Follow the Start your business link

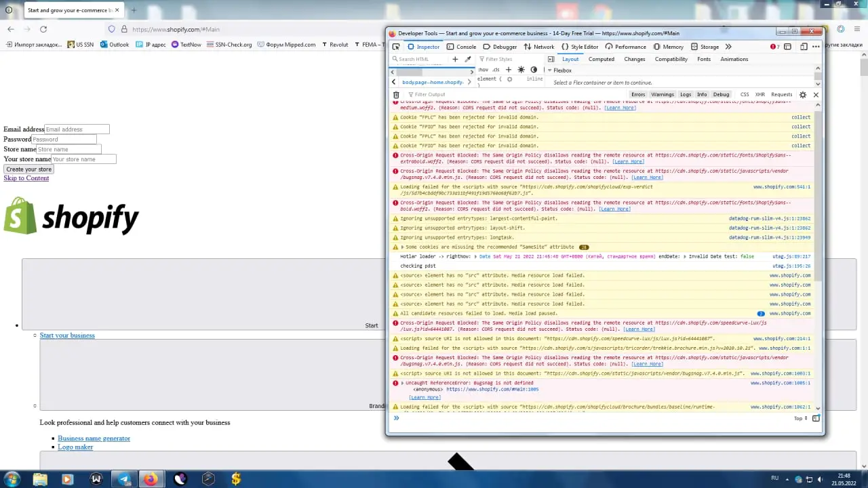(x=67, y=335)
